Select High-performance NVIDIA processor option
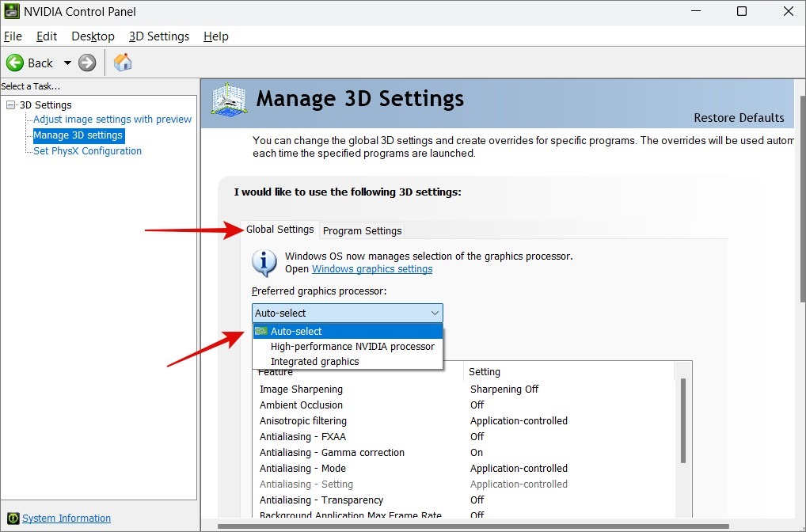The height and width of the screenshot is (532, 806). click(352, 346)
